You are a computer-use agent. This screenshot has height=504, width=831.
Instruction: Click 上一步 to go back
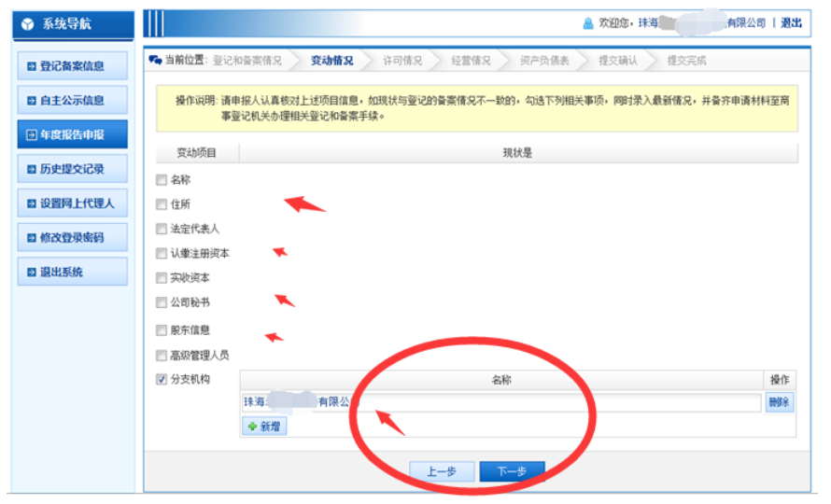(442, 472)
